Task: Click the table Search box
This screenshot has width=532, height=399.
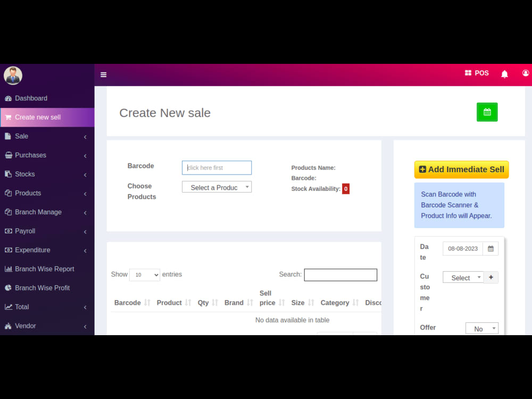Action: (340, 275)
